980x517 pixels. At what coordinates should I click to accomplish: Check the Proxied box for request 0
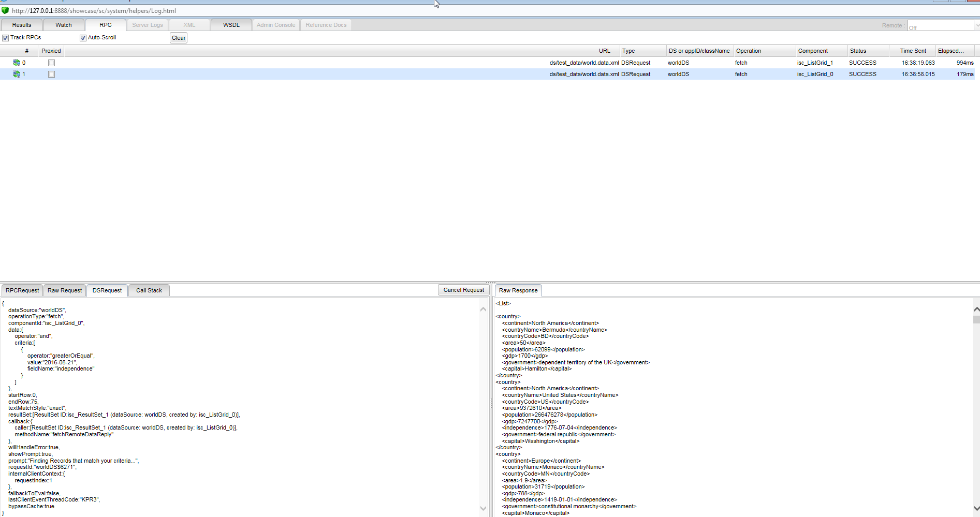point(51,63)
